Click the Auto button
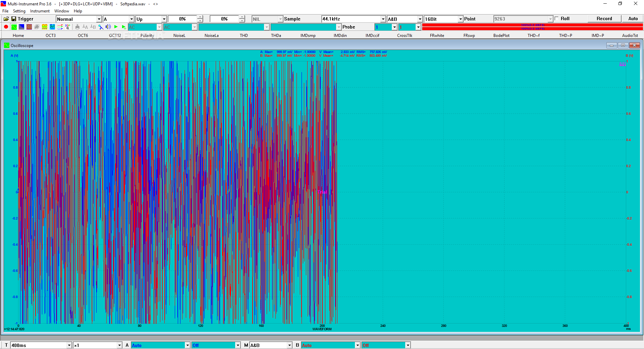This screenshot has height=349, width=644. [x=633, y=19]
